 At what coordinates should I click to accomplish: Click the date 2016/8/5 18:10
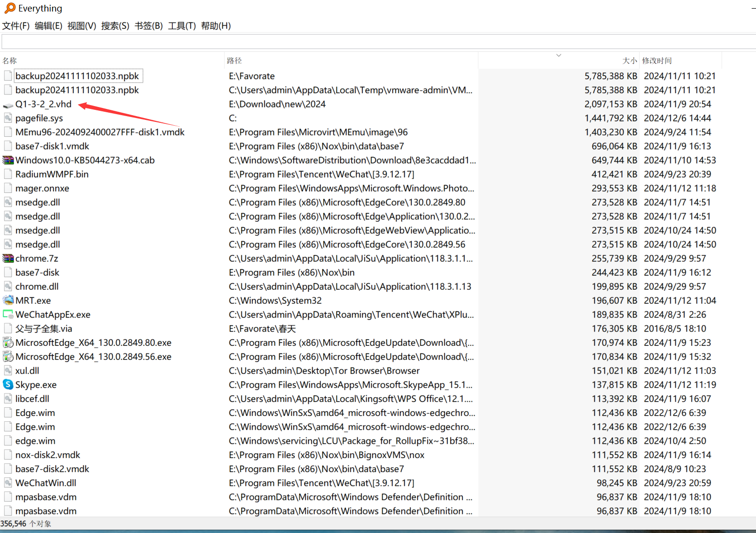click(x=675, y=329)
